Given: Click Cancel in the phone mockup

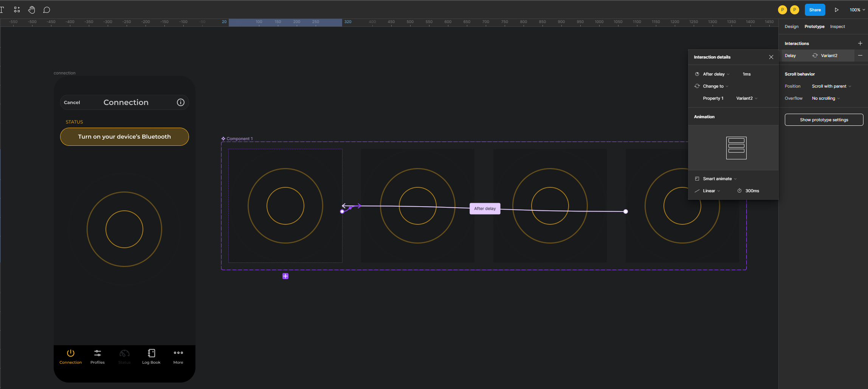Looking at the screenshot, I should click(72, 102).
